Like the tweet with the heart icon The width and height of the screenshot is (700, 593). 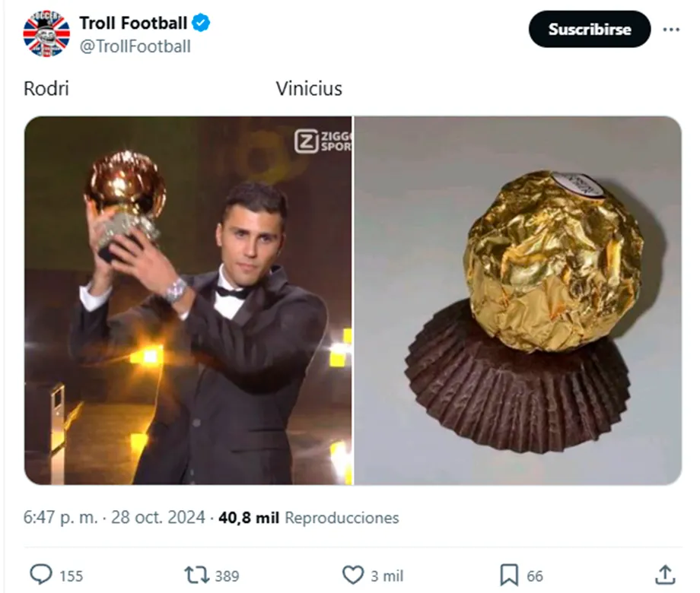pyautogui.click(x=352, y=575)
